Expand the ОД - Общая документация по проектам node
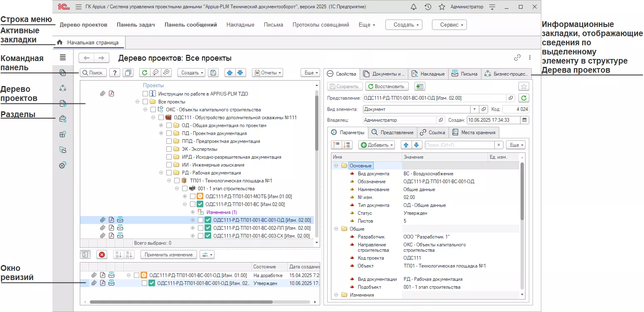The height and width of the screenshot is (312, 644). (x=161, y=125)
